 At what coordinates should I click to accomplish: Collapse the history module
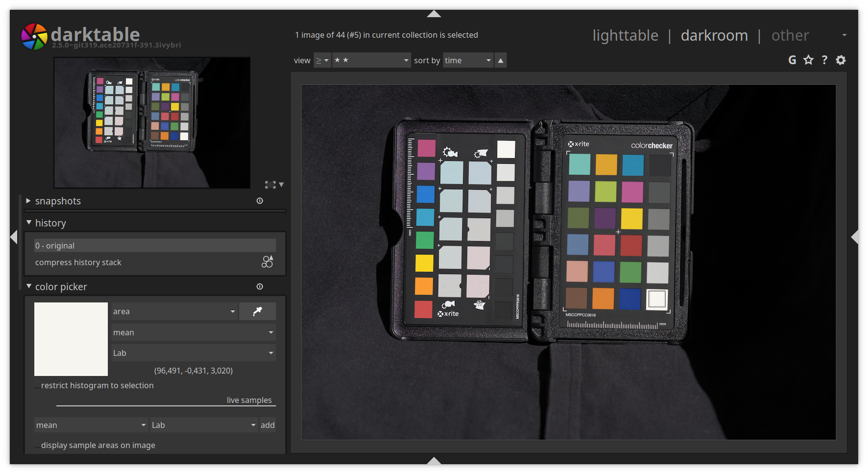pyautogui.click(x=29, y=223)
